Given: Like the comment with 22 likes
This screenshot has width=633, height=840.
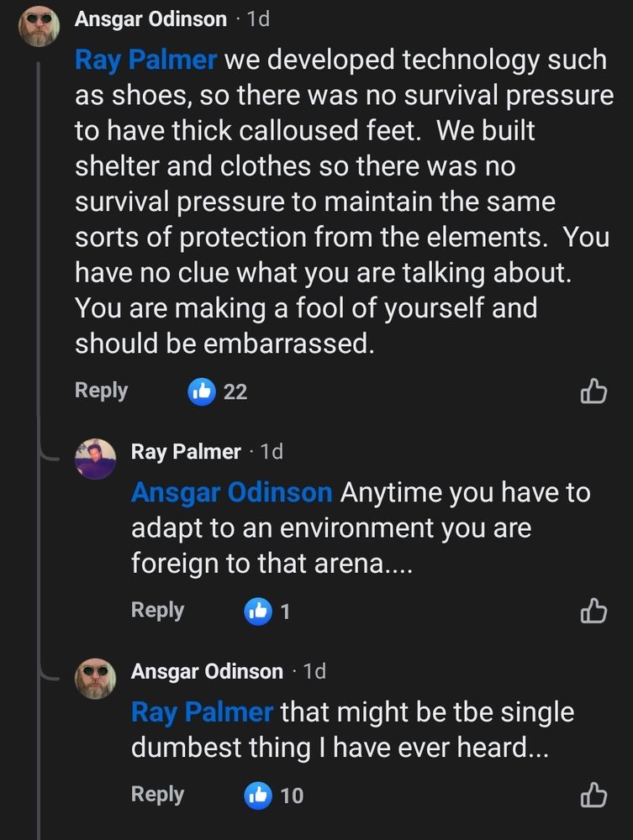Looking at the screenshot, I should pos(593,391).
